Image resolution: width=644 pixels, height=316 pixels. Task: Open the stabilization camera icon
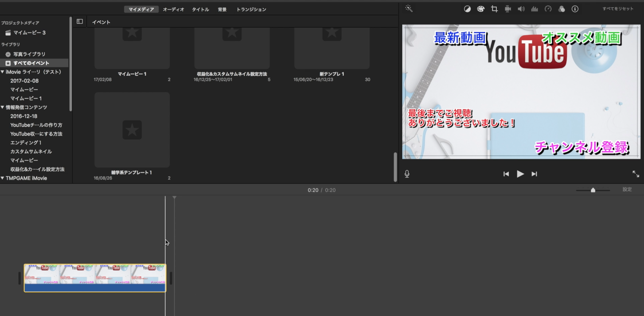508,9
